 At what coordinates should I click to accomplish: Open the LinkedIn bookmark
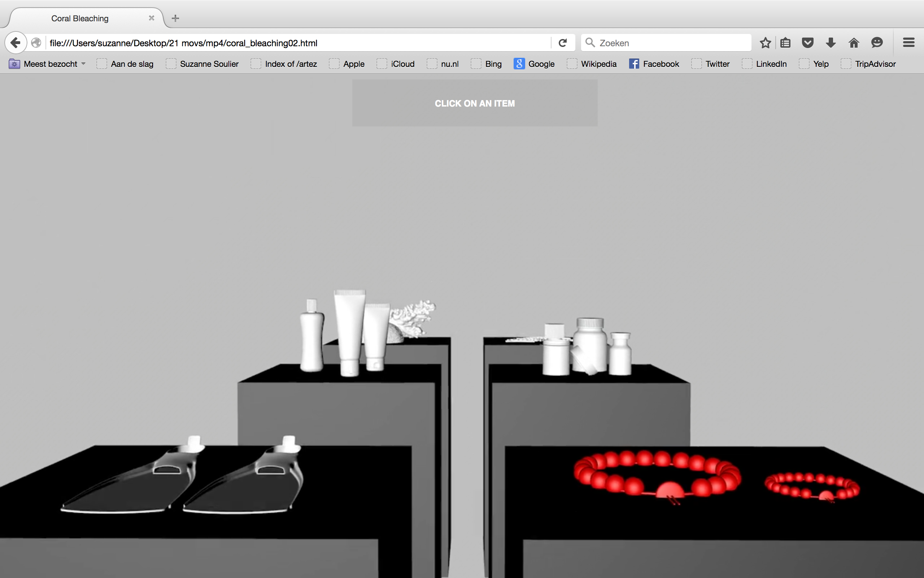tap(764, 64)
